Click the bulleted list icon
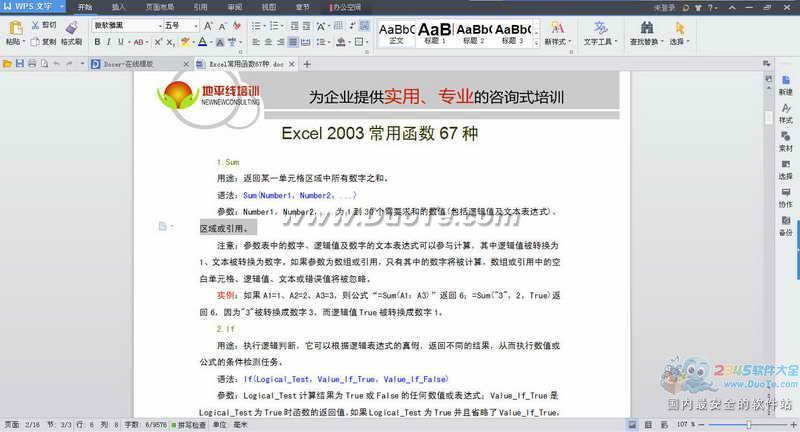 (256, 26)
